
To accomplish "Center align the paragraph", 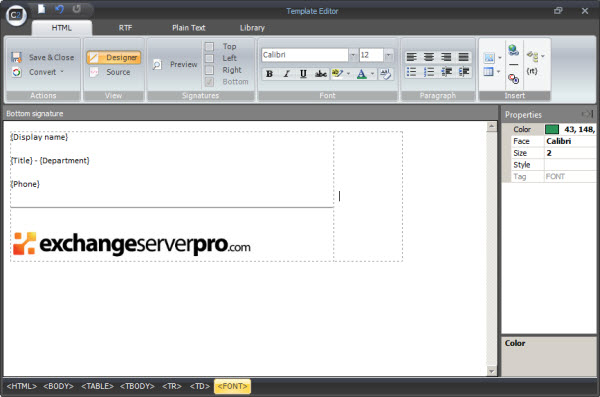I will coord(429,57).
